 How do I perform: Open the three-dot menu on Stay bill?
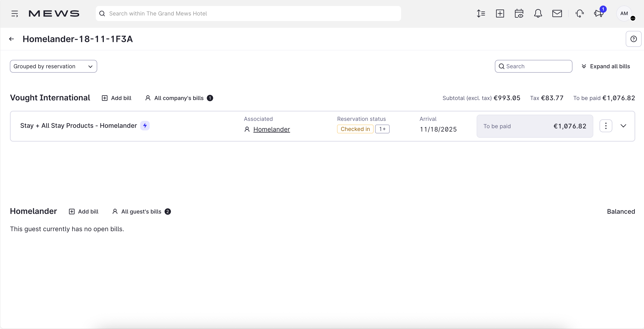coord(606,126)
